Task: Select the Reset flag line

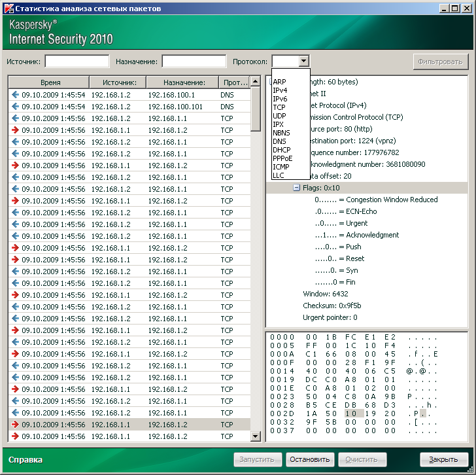Action: pyautogui.click(x=339, y=258)
